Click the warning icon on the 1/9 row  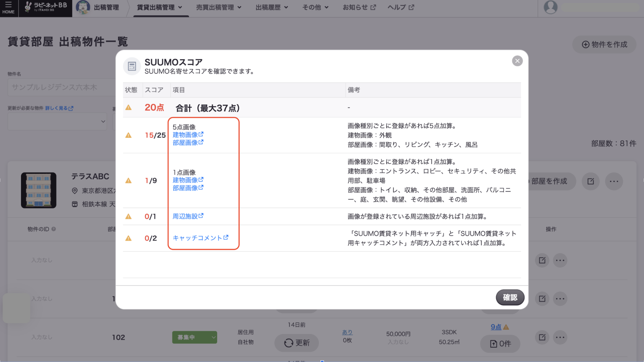[129, 181]
